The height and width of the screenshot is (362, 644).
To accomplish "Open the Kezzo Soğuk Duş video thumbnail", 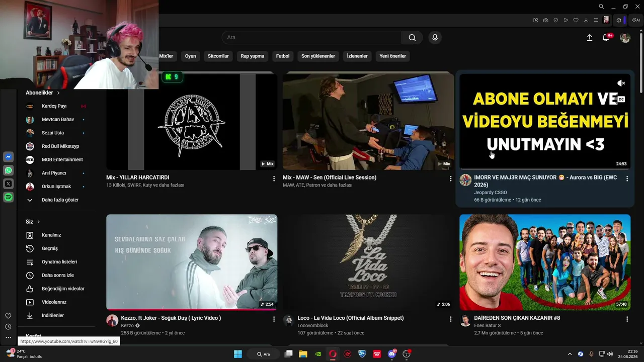I will (x=192, y=262).
